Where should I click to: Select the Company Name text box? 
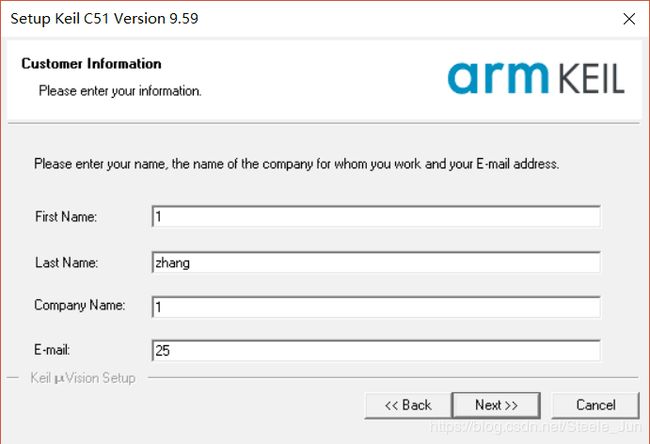pos(376,307)
